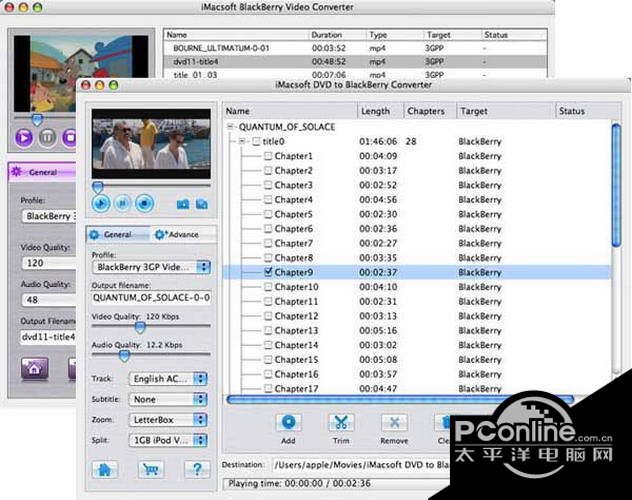This screenshot has width=632, height=500.
Task: Click Chapter7 length 00:02:27
Action: point(378,243)
